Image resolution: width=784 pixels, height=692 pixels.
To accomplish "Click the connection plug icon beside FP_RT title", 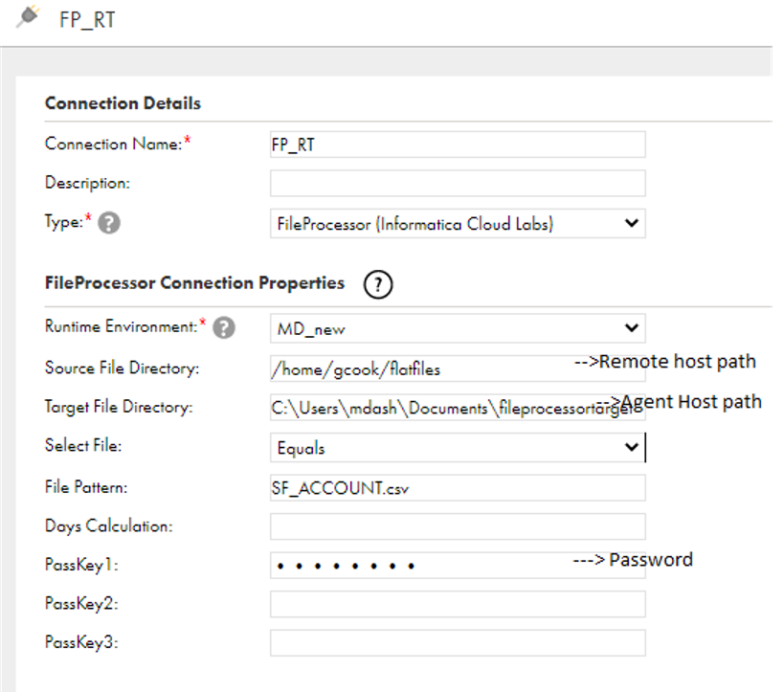I will click(28, 16).
